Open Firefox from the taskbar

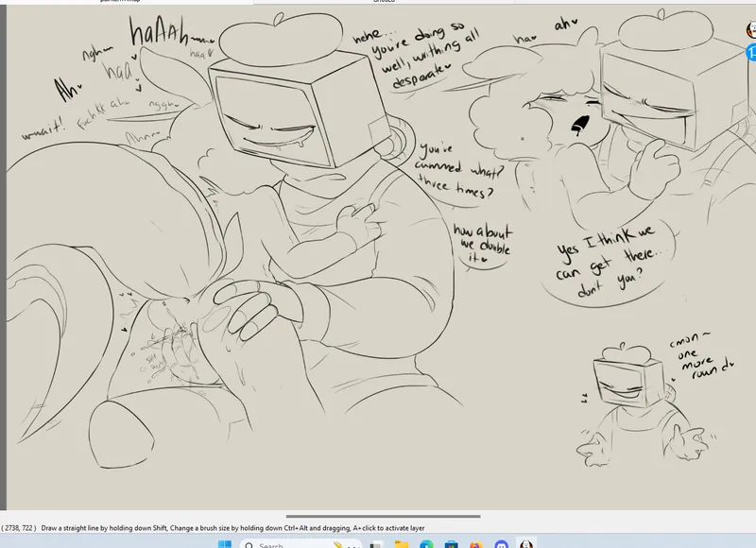point(476,545)
